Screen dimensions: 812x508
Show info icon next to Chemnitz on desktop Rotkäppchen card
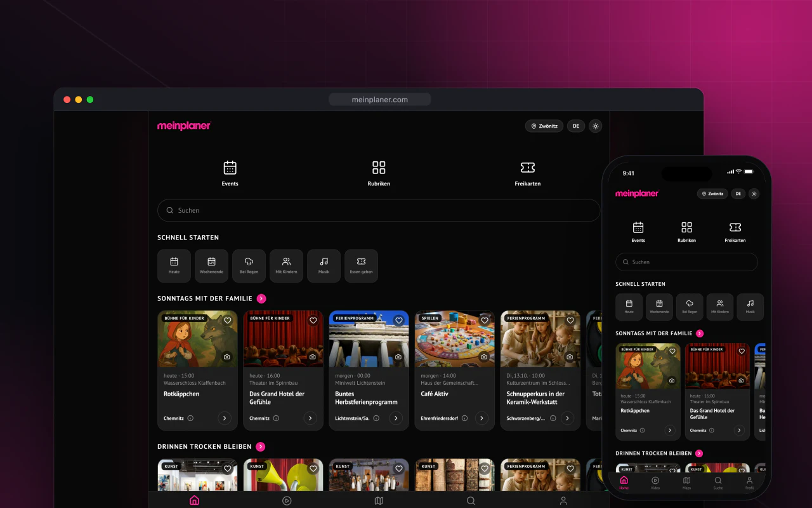coord(190,418)
